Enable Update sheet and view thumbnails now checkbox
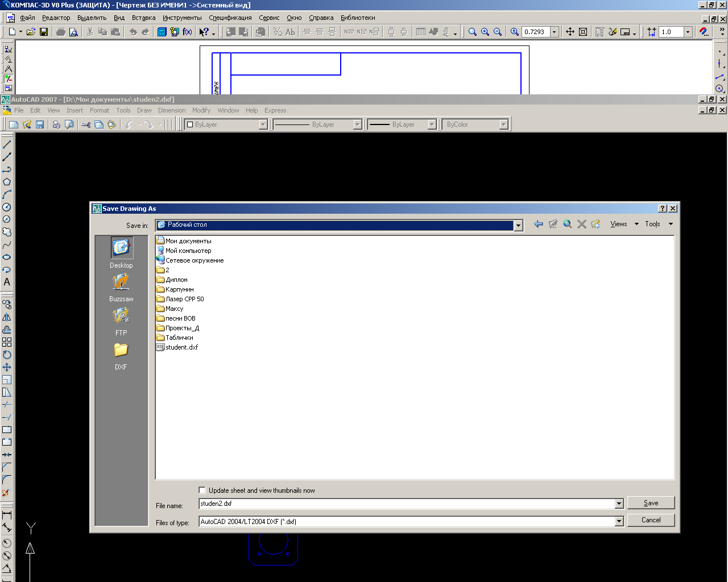Viewport: 728px width, 582px height. tap(202, 490)
